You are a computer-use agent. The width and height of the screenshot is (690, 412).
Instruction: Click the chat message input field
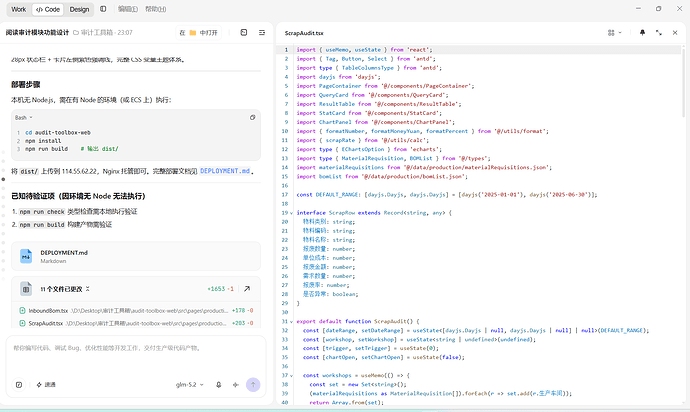pyautogui.click(x=136, y=354)
